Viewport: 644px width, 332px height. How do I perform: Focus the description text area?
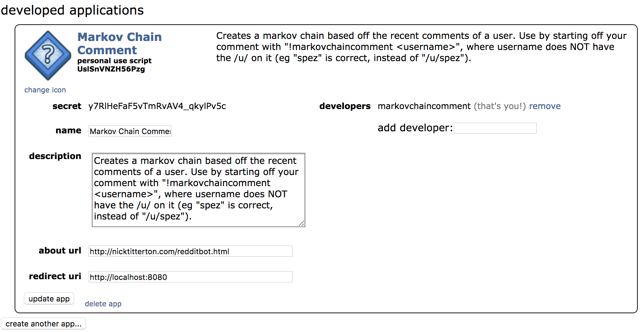click(198, 190)
